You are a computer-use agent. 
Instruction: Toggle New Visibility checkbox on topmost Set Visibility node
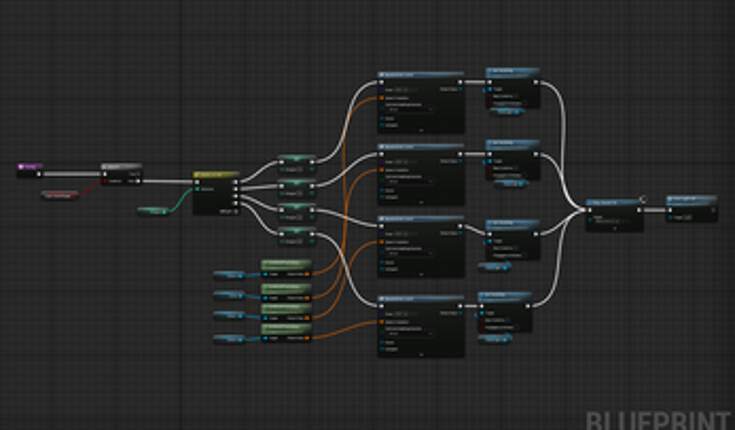pos(516,96)
